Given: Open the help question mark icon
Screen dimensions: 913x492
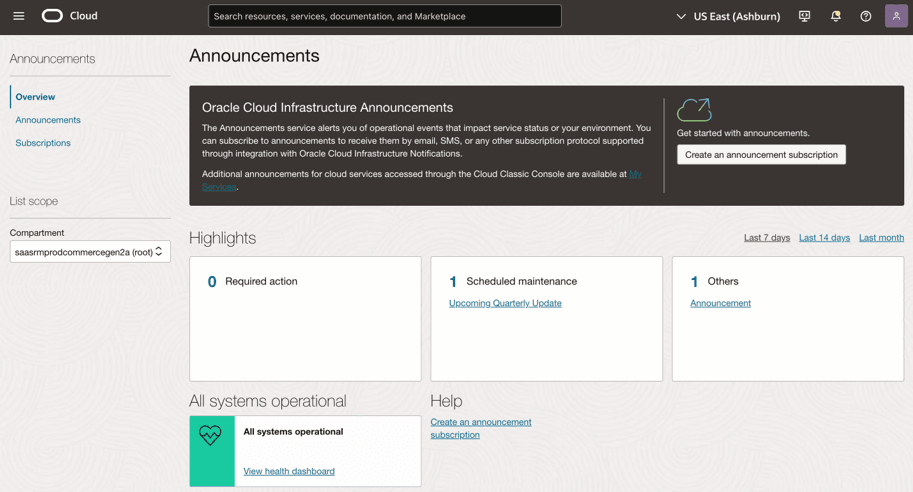Looking at the screenshot, I should 866,16.
